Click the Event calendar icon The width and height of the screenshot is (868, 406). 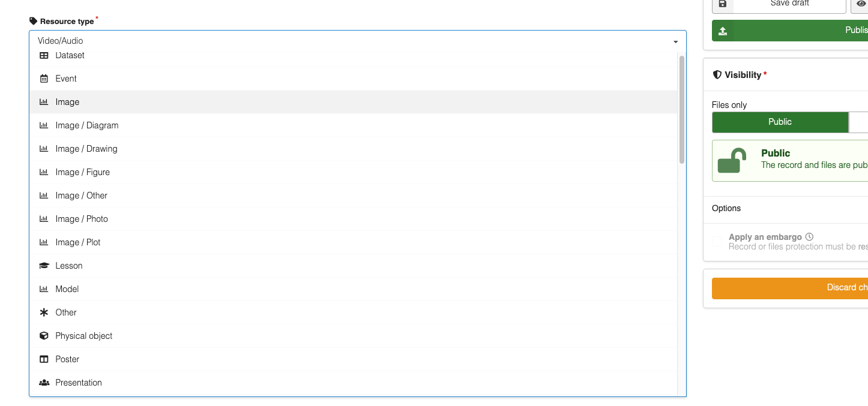44,79
